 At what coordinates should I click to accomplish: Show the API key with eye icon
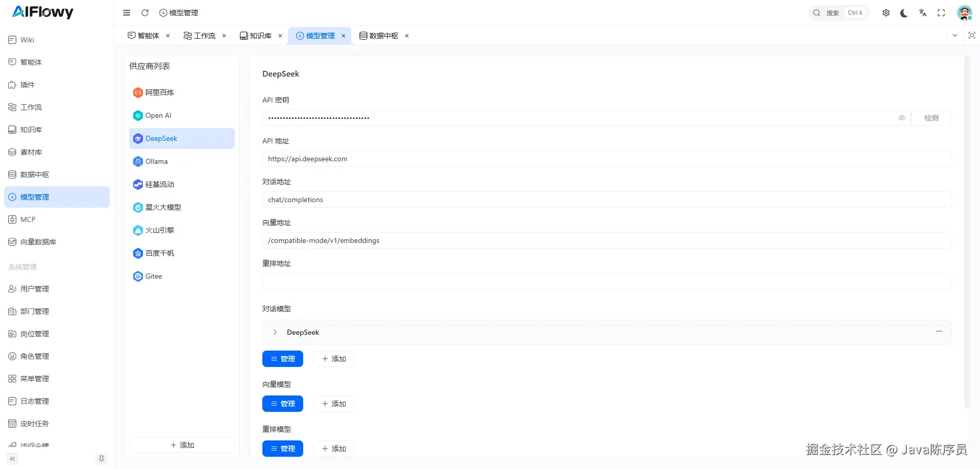click(x=902, y=118)
